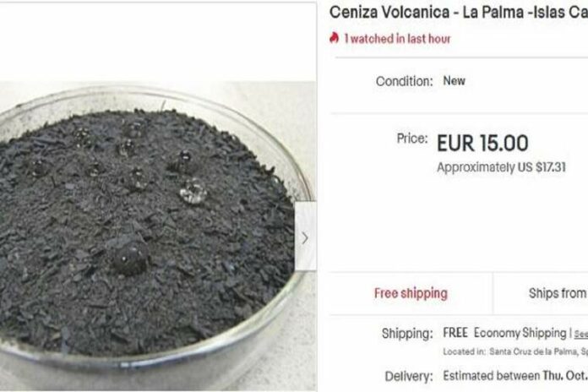
Task: Click the Estimated between delivery date
Action: click(515, 375)
